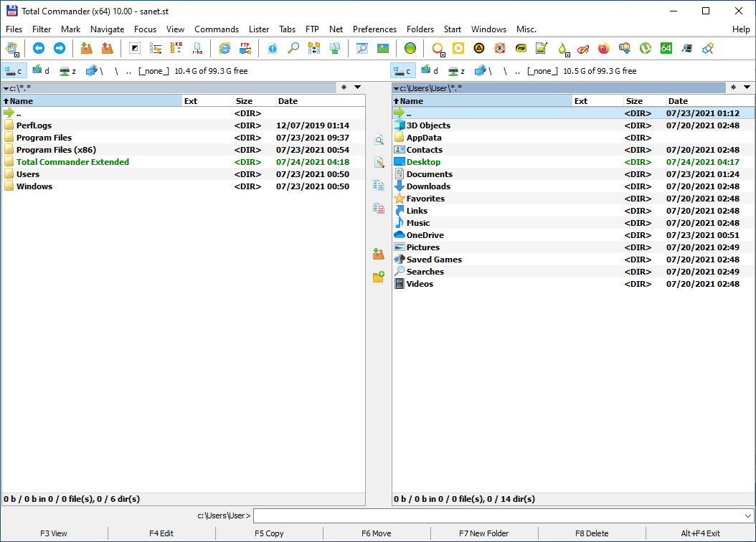Click left panel asterisk favorites button
This screenshot has width=756, height=542.
coord(344,87)
